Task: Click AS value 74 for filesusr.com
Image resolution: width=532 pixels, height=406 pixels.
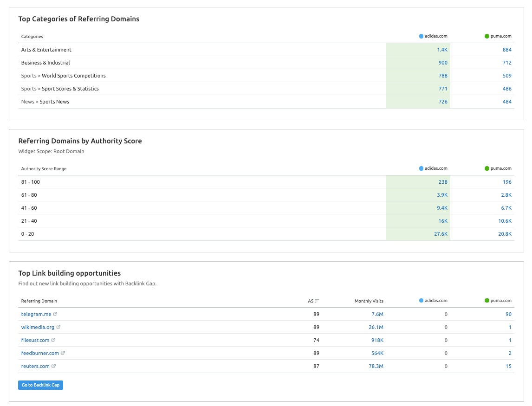Action: [316, 340]
